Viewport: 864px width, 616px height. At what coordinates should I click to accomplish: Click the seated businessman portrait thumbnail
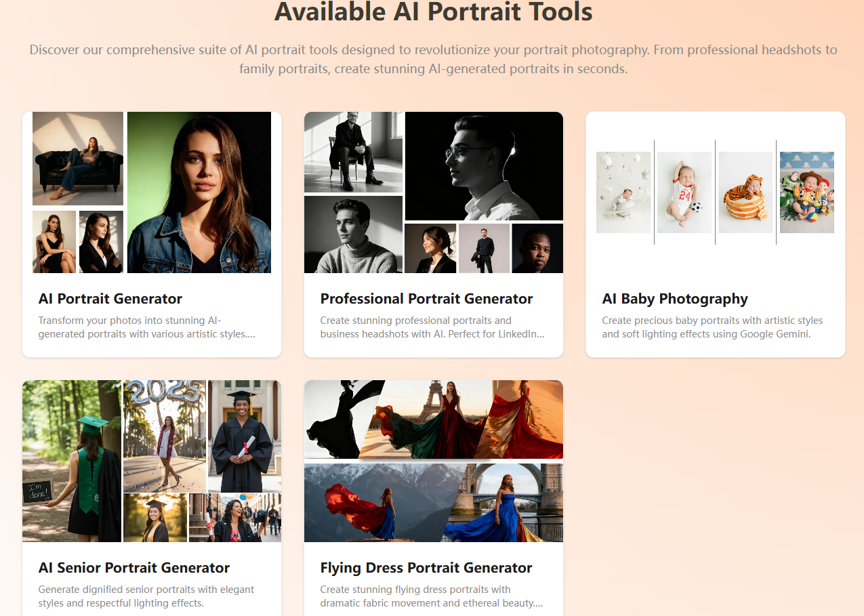pos(353,152)
